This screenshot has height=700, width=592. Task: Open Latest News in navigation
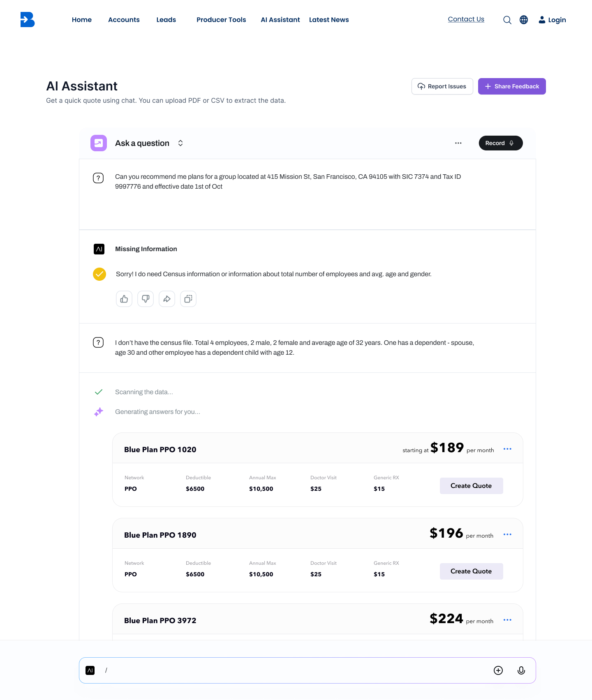[x=329, y=20]
